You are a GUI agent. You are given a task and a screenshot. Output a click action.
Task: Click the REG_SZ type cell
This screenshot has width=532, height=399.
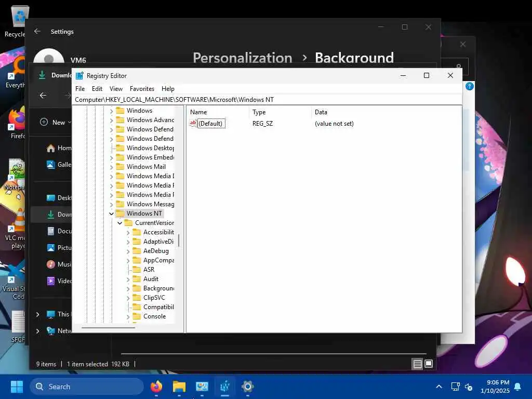tap(262, 124)
